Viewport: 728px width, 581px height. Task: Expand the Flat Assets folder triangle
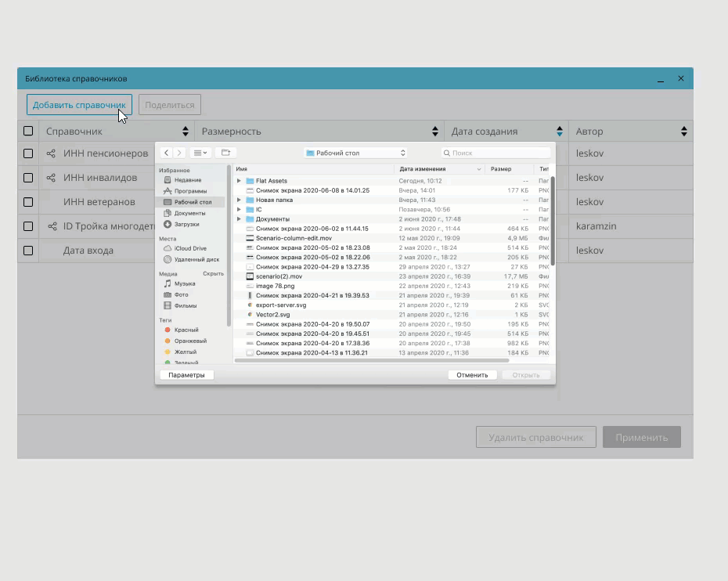(x=239, y=181)
